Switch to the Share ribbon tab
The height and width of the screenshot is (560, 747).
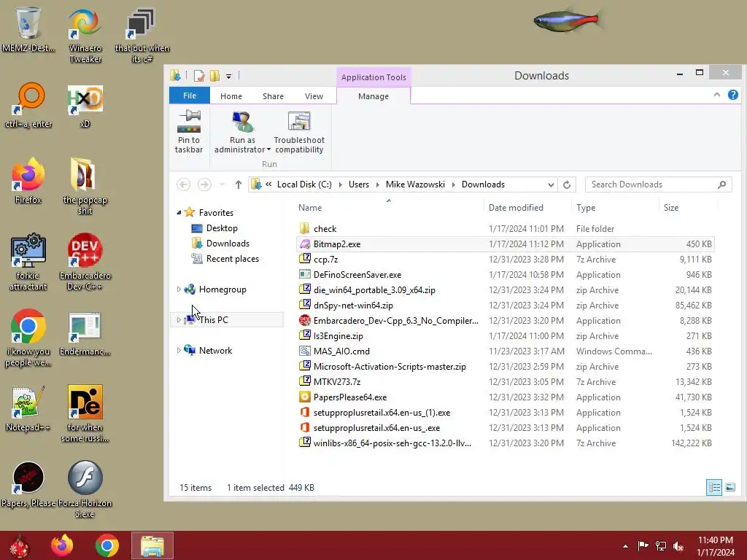click(273, 96)
